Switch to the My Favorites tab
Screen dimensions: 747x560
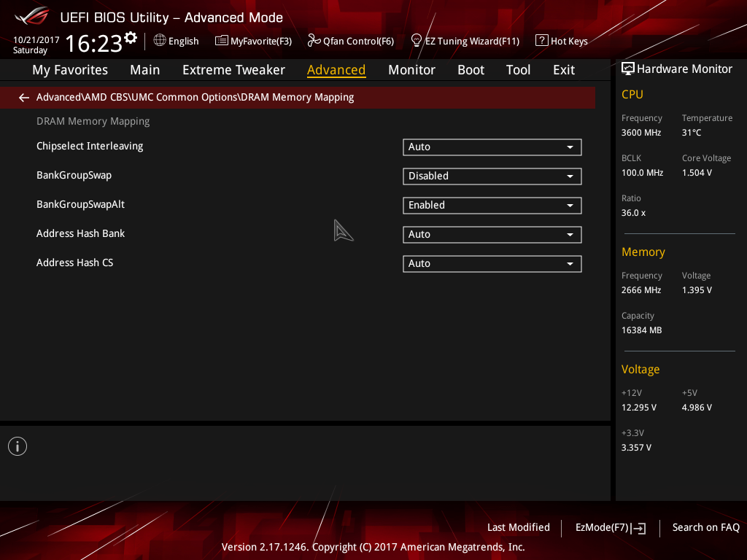(x=70, y=70)
